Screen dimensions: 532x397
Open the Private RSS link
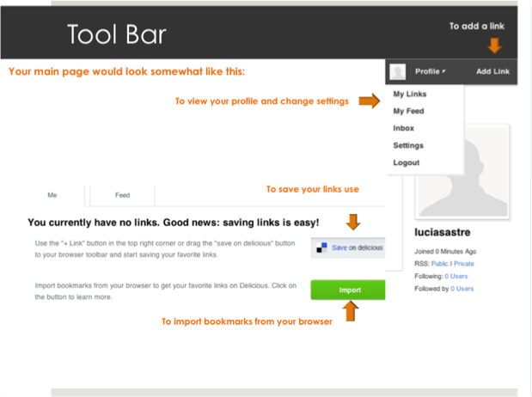coord(464,264)
